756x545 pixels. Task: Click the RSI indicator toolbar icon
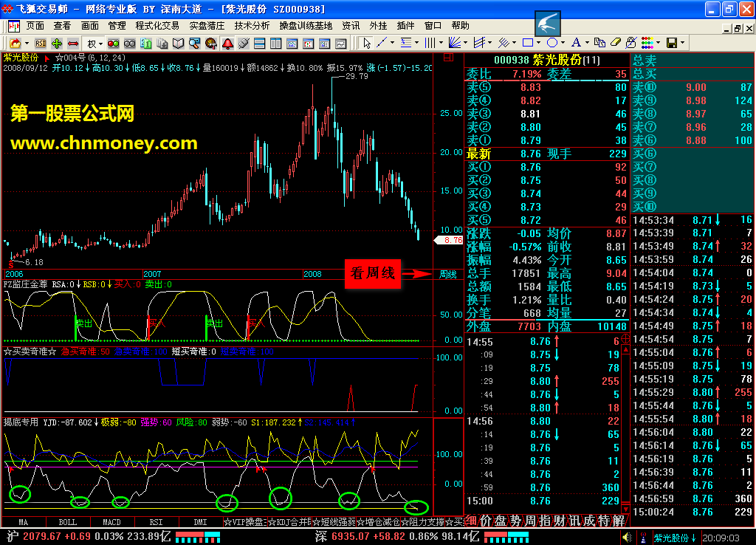[40, 44]
